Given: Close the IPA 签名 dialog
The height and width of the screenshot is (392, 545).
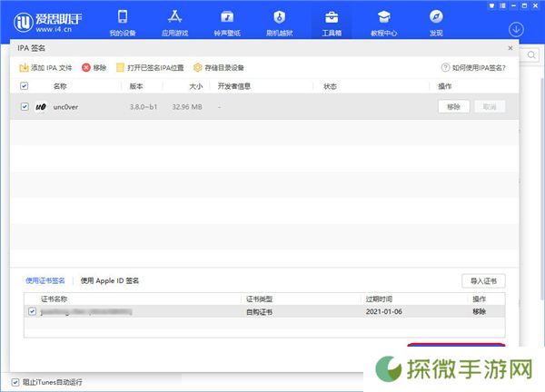Looking at the screenshot, I should click(x=510, y=48).
